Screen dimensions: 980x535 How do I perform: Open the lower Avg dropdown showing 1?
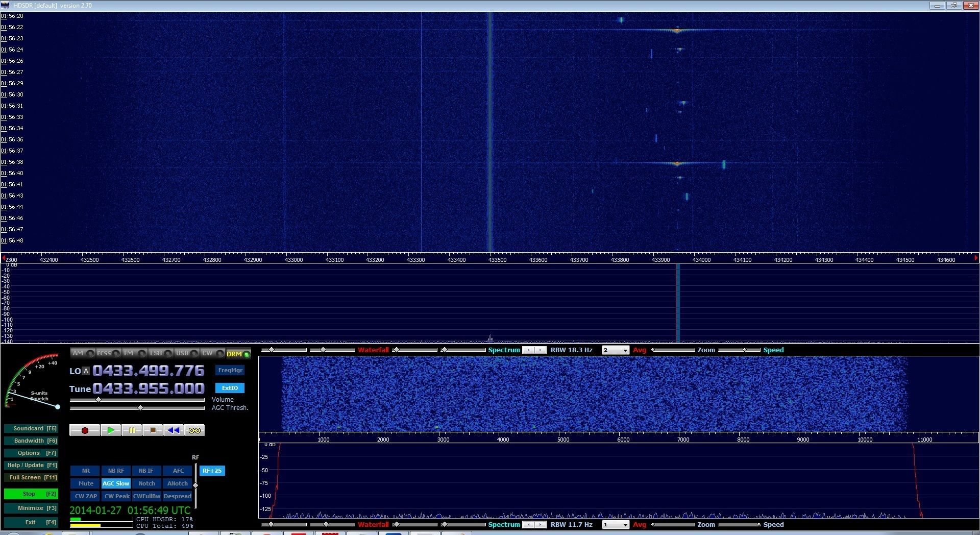(616, 525)
